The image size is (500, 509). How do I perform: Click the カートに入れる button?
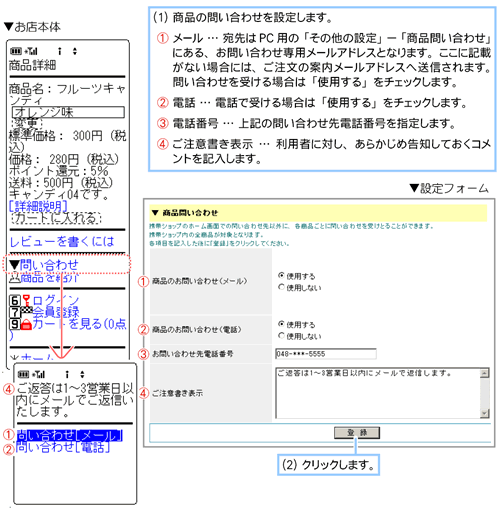[56, 218]
